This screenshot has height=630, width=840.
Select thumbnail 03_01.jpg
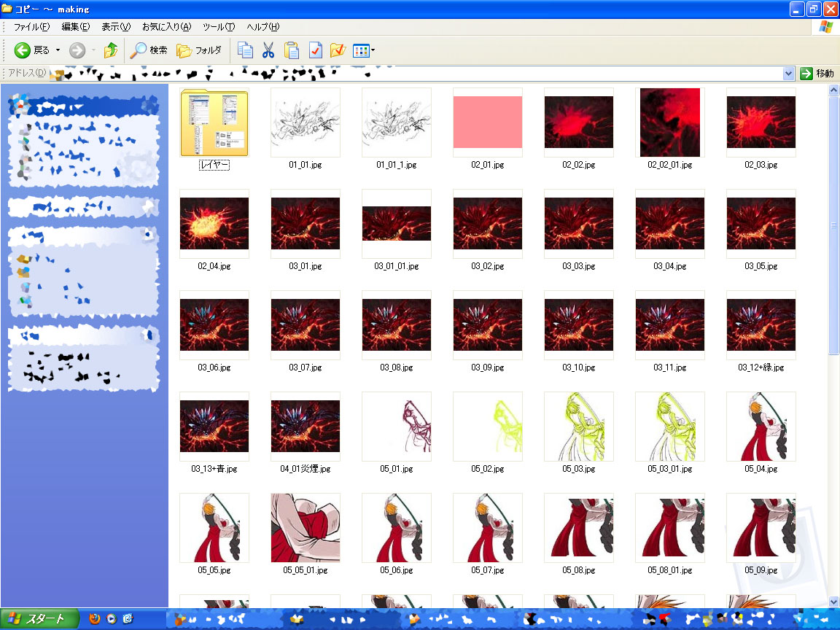306,224
